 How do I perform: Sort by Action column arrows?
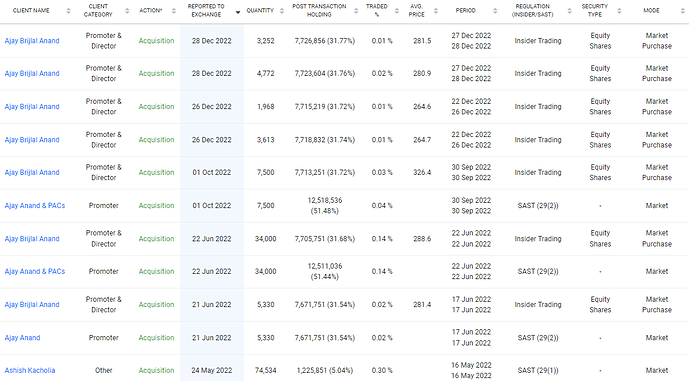coord(173,11)
